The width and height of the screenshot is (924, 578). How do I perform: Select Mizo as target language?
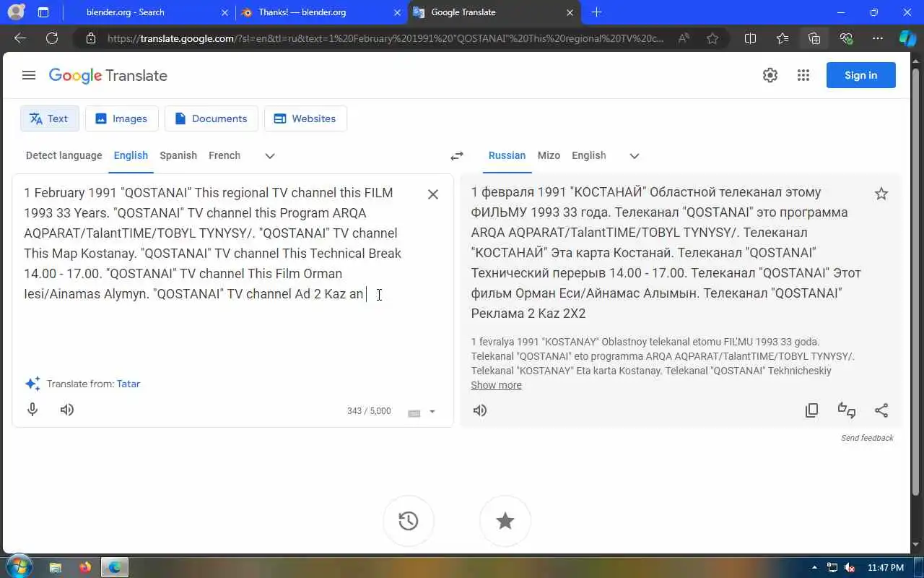click(549, 155)
